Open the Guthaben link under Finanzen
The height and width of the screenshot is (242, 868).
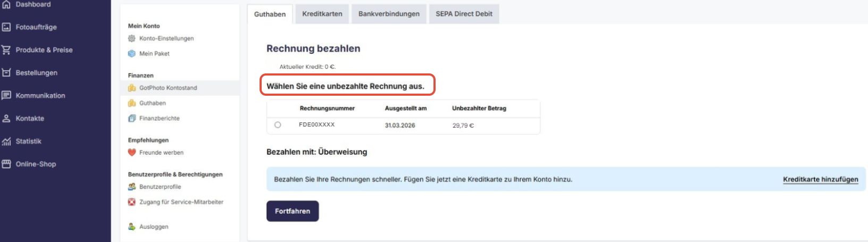pos(153,103)
